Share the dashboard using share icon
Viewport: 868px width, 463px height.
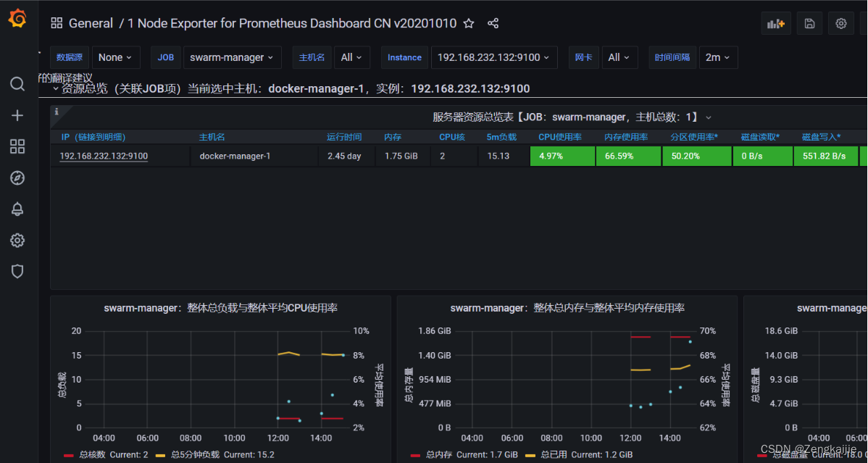pyautogui.click(x=493, y=23)
